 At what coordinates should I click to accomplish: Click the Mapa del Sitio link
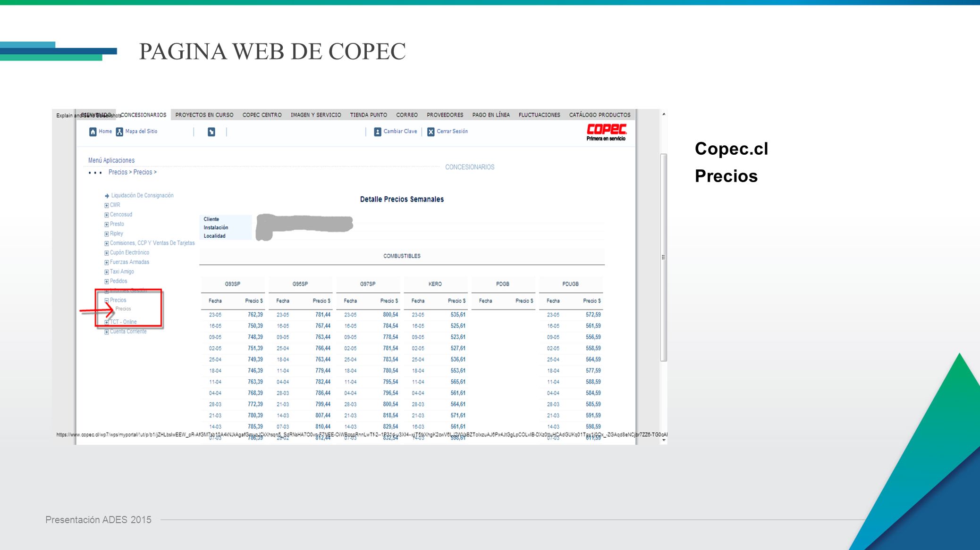(x=141, y=131)
